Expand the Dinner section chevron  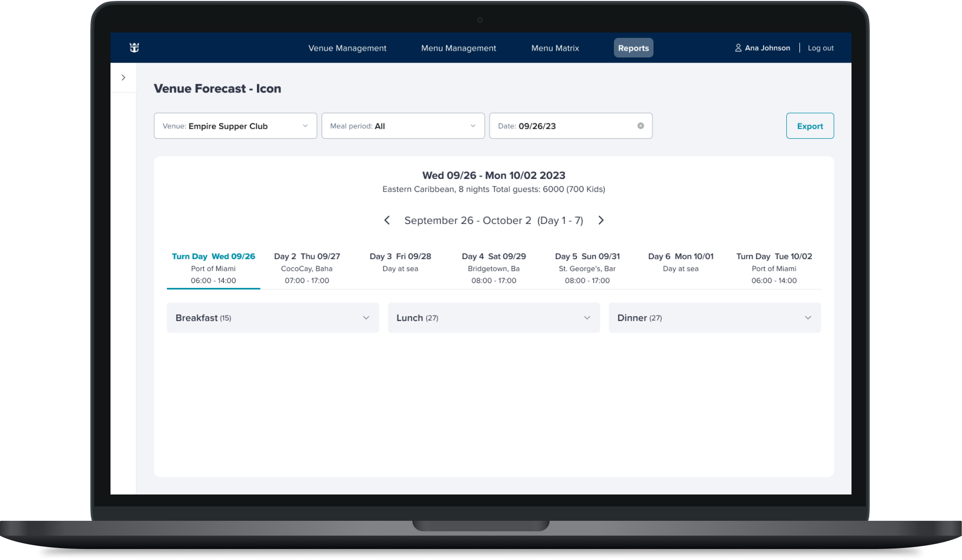click(807, 318)
